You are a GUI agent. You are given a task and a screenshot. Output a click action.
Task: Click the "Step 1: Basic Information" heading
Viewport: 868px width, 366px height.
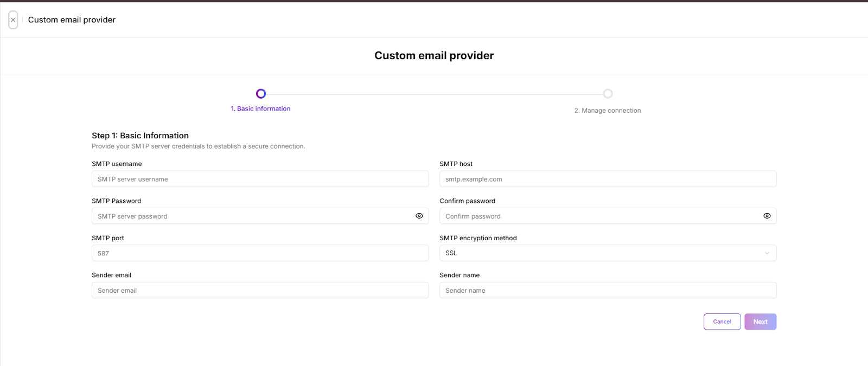point(140,136)
